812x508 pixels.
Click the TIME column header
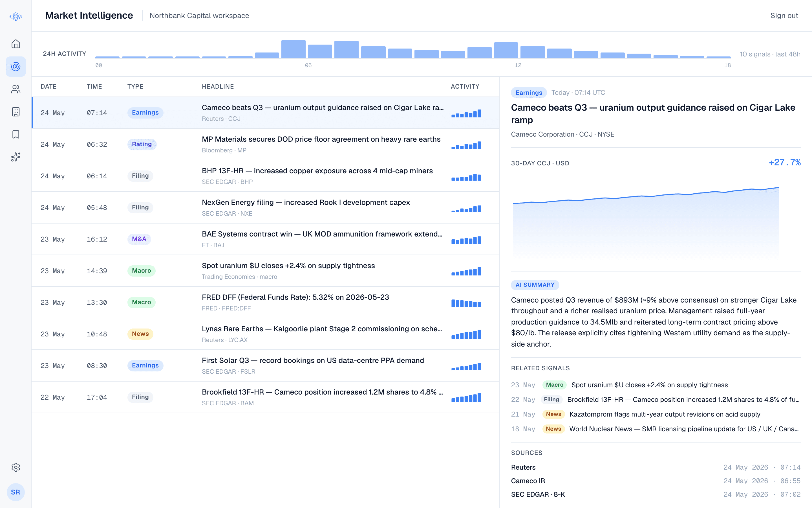click(x=94, y=86)
